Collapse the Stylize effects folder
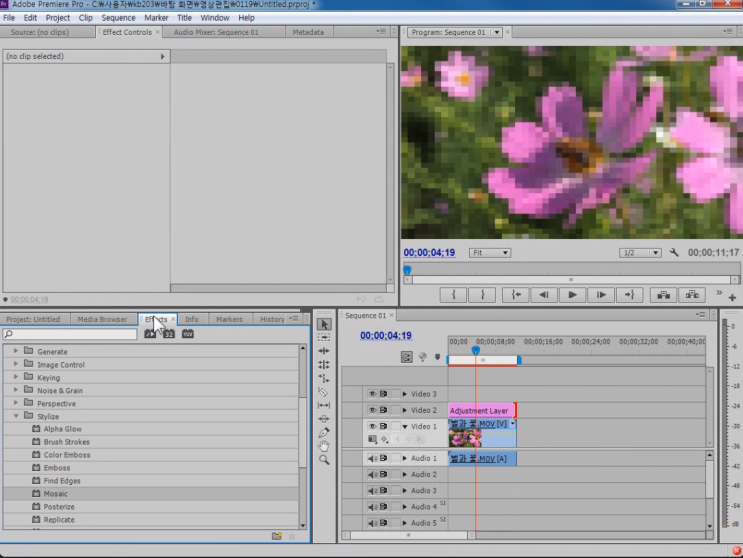 [16, 416]
